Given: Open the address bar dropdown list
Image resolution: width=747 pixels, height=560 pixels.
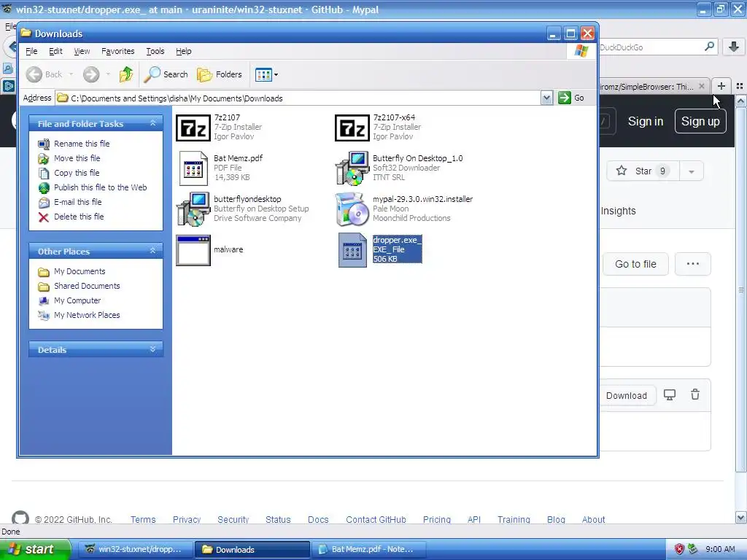Looking at the screenshot, I should click(546, 98).
